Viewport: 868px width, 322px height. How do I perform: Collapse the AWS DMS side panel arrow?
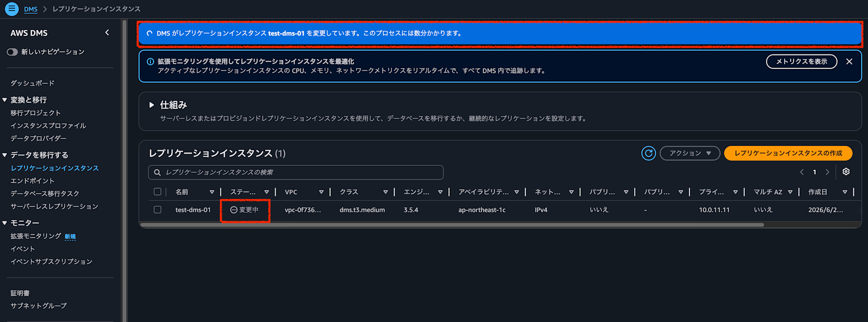click(x=107, y=33)
